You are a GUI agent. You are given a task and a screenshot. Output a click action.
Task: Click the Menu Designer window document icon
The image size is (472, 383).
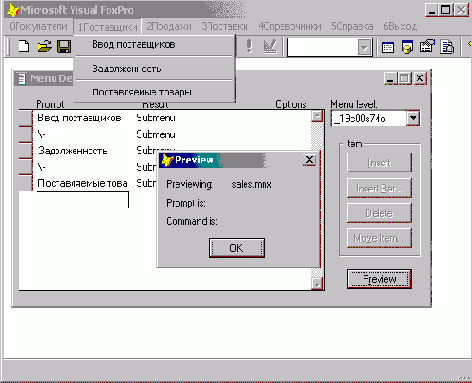[x=22, y=79]
